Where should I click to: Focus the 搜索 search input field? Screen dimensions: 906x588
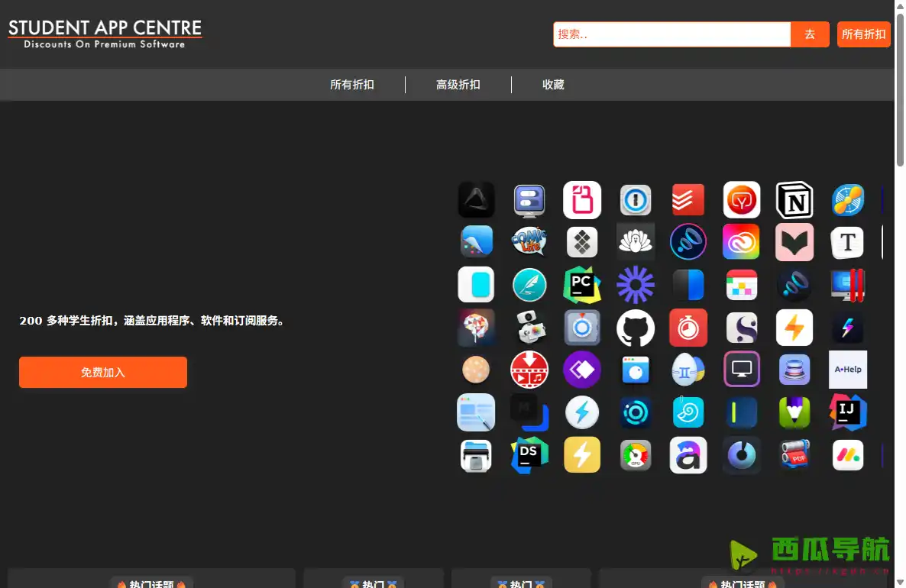[x=672, y=34]
